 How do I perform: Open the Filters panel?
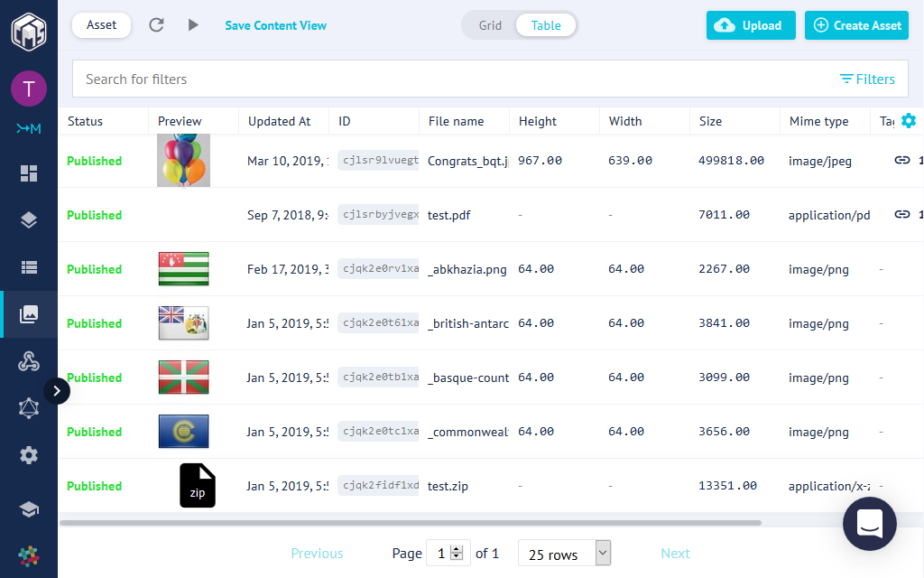click(867, 79)
